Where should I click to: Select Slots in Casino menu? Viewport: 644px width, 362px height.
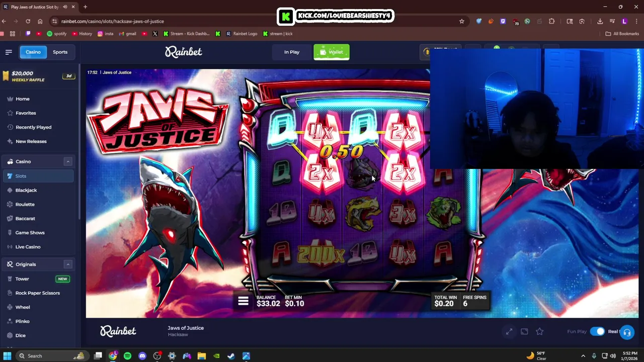pyautogui.click(x=38, y=176)
